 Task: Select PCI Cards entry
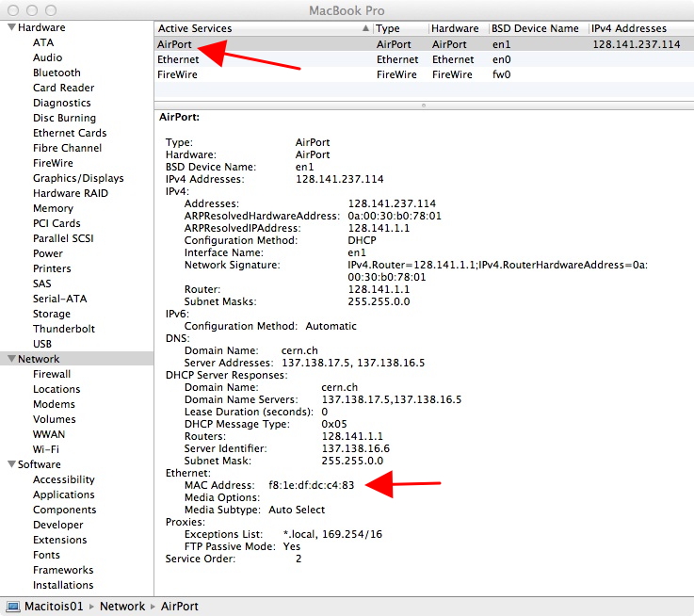(x=56, y=223)
